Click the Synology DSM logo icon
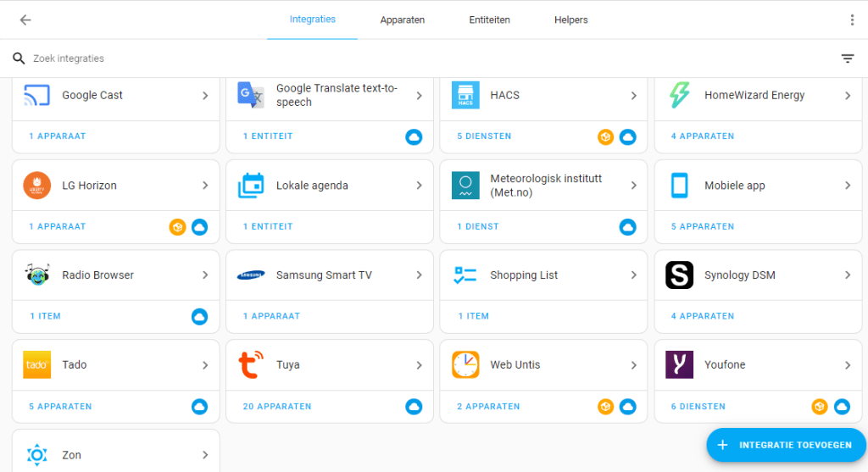The height and width of the screenshot is (472, 868). (679, 275)
